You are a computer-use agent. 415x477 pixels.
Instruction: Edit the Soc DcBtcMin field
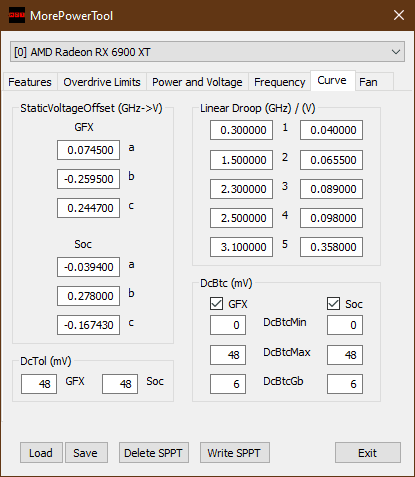point(345,325)
